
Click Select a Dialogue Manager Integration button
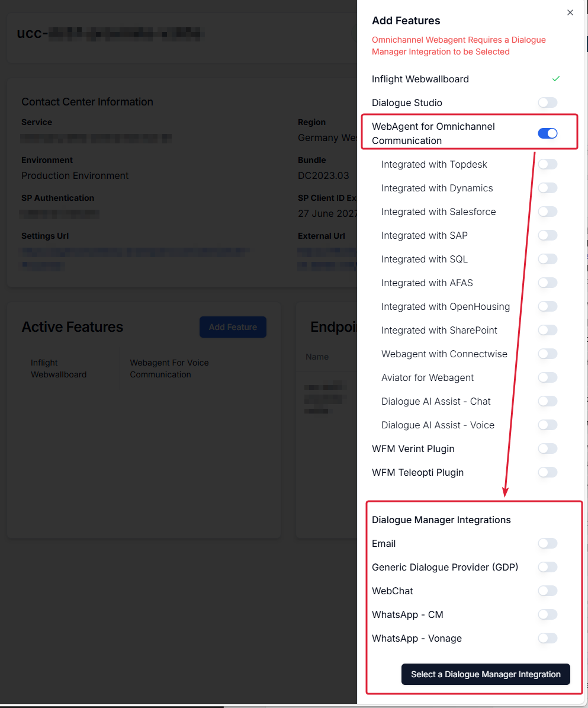[486, 674]
